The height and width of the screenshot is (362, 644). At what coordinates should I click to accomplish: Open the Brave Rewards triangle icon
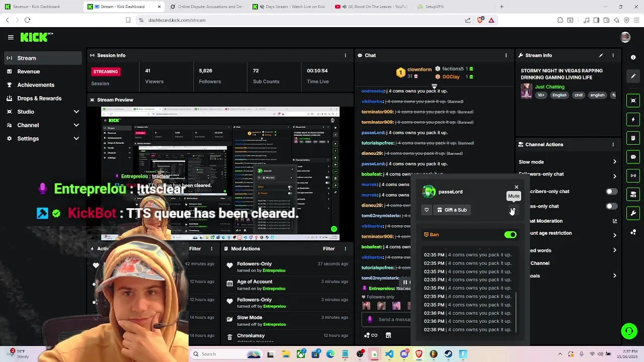click(x=492, y=20)
